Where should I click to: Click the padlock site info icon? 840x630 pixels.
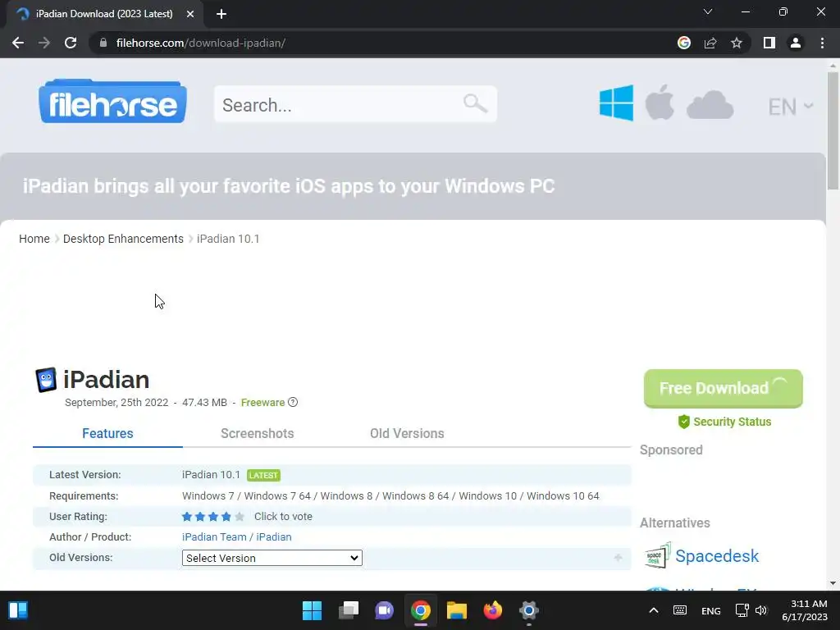pyautogui.click(x=103, y=43)
